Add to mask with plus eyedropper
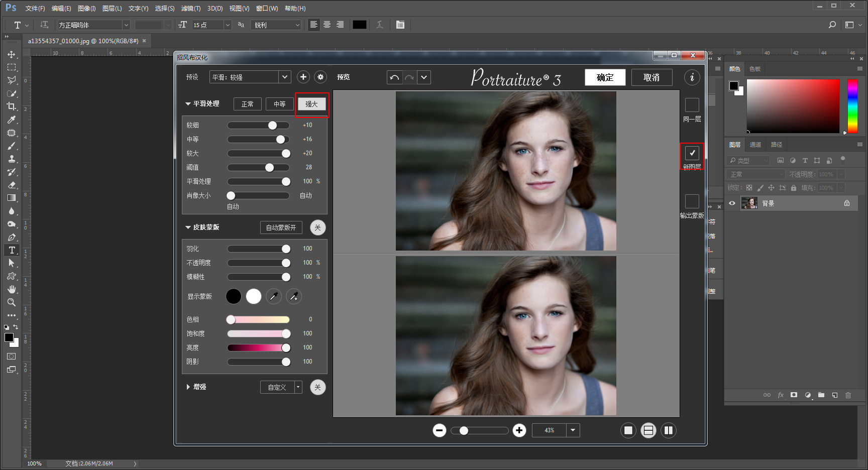Image resolution: width=868 pixels, height=470 pixels. (x=294, y=296)
